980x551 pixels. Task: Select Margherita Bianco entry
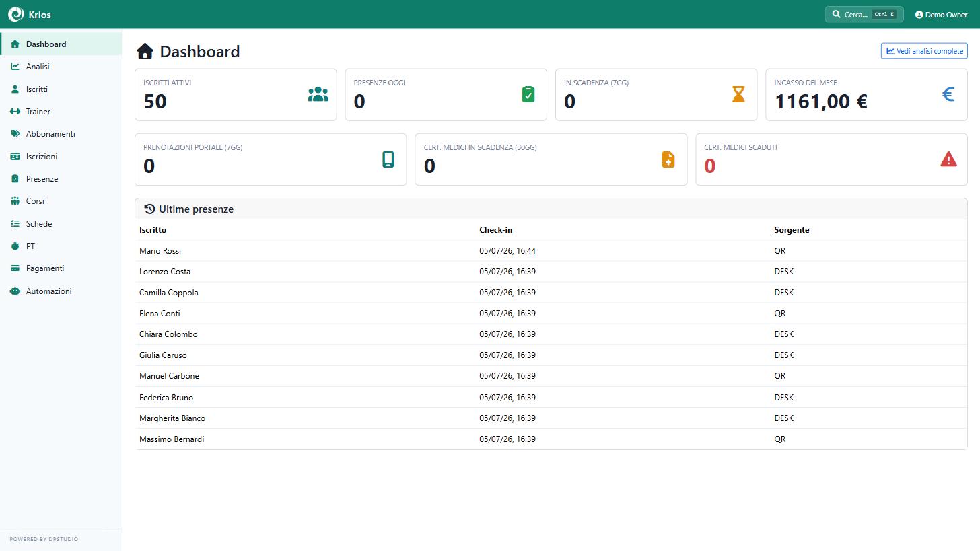tap(172, 418)
